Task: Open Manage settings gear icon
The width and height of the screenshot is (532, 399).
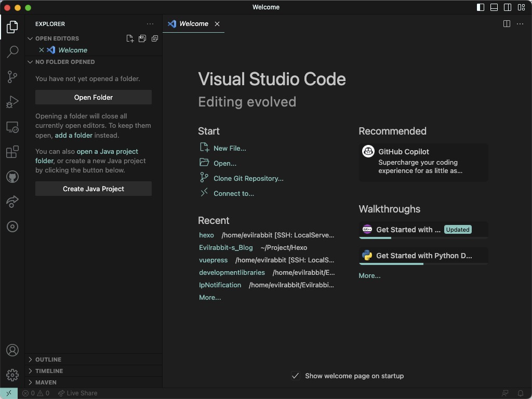Action: (x=12, y=375)
